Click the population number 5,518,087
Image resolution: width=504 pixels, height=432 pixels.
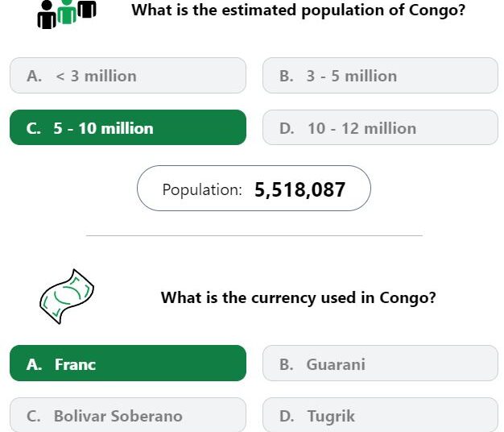[300, 189]
